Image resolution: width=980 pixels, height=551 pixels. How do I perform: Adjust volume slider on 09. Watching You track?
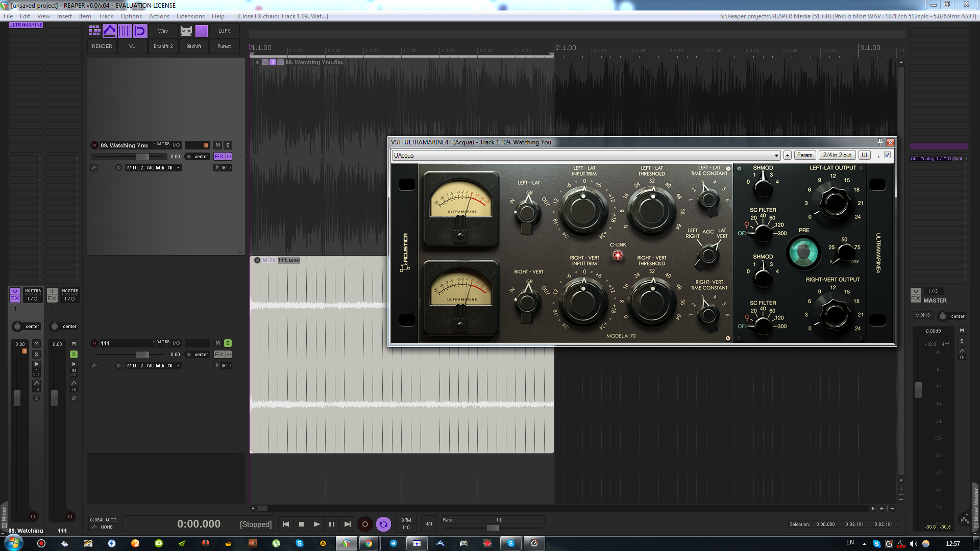tap(142, 157)
